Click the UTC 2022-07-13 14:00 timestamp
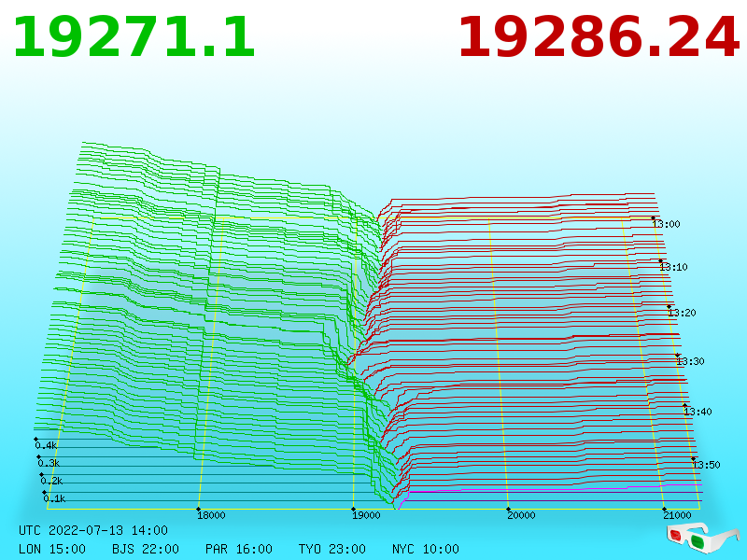 point(93,530)
